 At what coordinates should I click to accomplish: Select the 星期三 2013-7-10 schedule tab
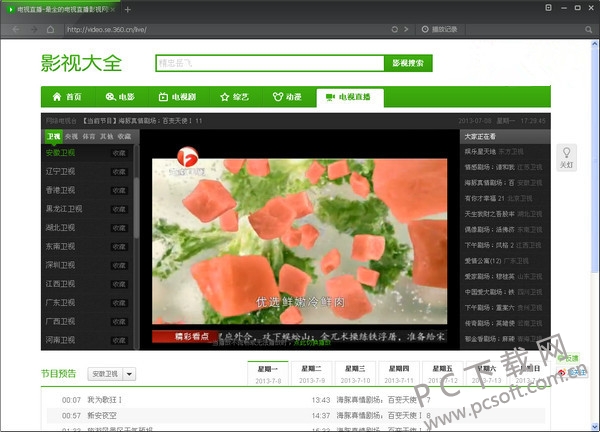pyautogui.click(x=355, y=374)
